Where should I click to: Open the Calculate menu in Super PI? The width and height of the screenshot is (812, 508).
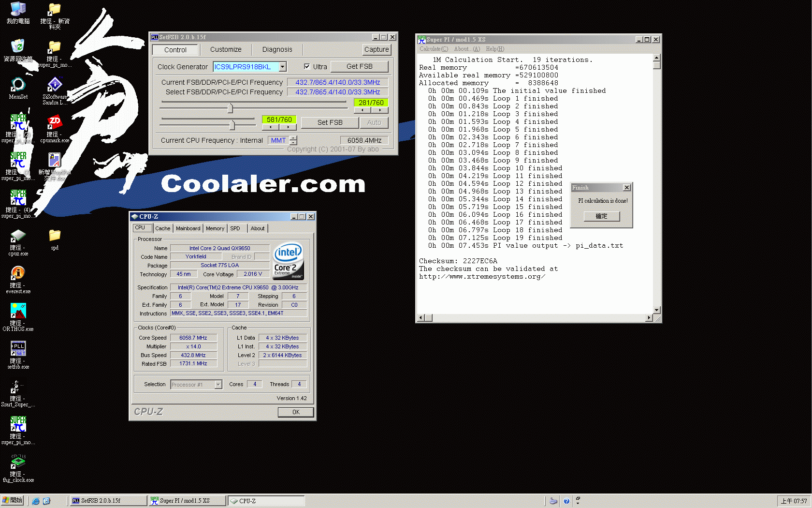pyautogui.click(x=434, y=49)
